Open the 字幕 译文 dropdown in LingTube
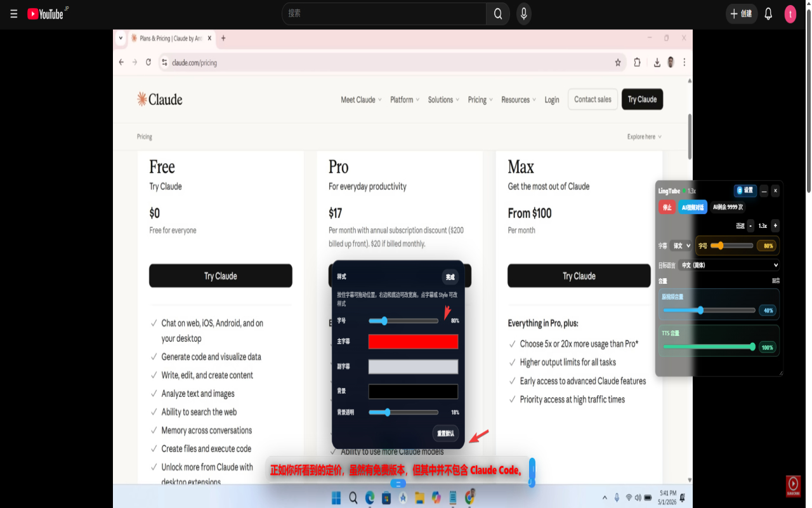This screenshot has height=508, width=812. tap(682, 246)
